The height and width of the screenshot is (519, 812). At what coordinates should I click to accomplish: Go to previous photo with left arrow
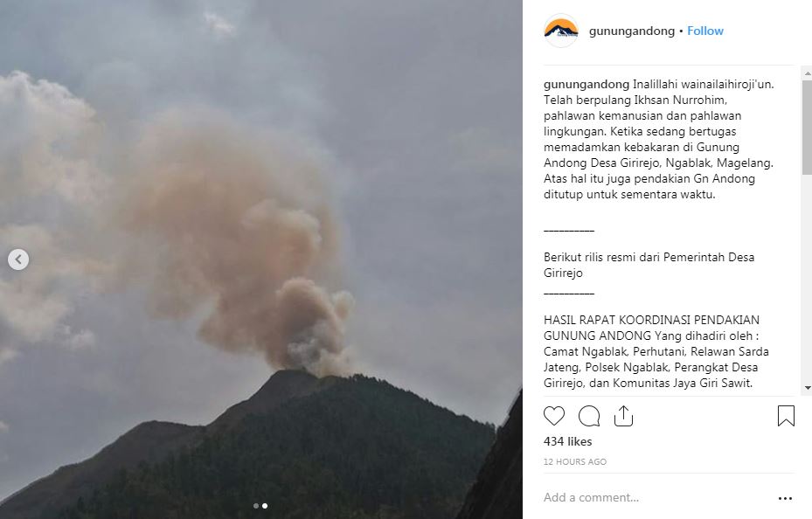coord(18,259)
